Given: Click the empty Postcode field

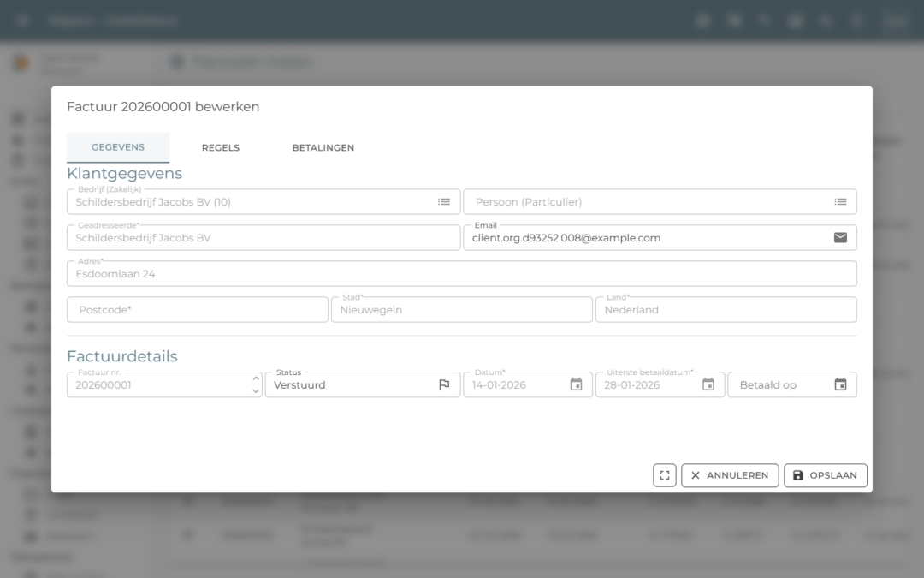Looking at the screenshot, I should [198, 310].
